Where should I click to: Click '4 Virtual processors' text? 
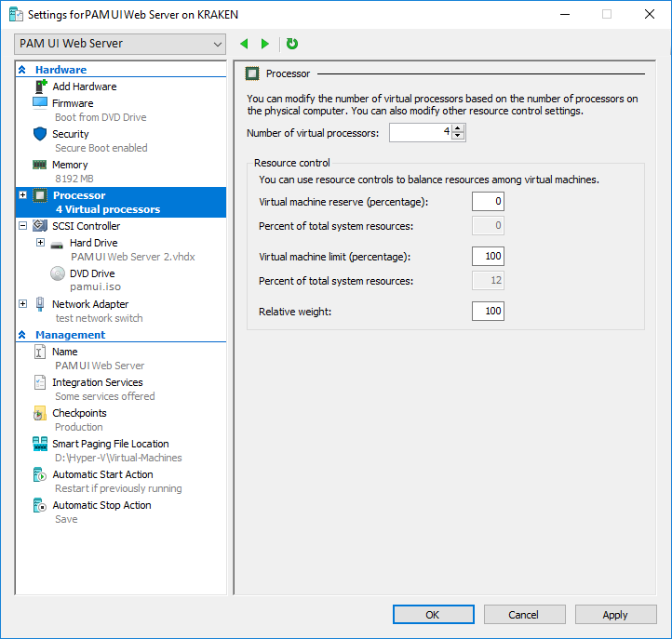[x=108, y=209]
